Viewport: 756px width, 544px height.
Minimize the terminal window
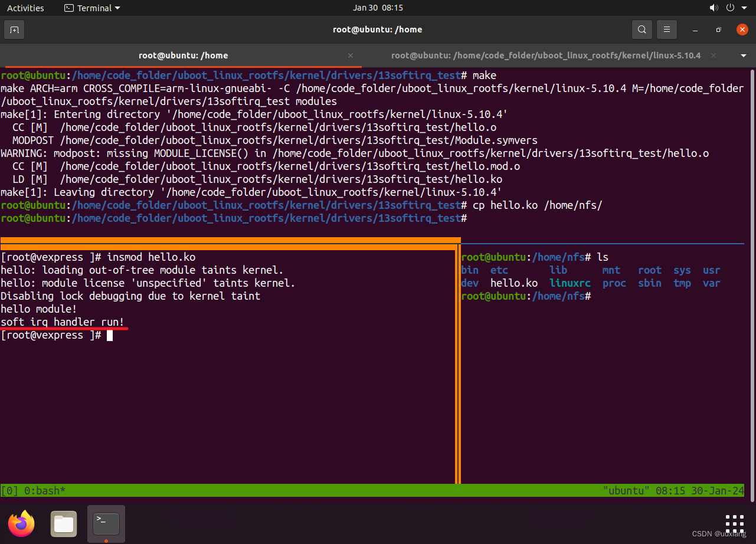pyautogui.click(x=696, y=30)
